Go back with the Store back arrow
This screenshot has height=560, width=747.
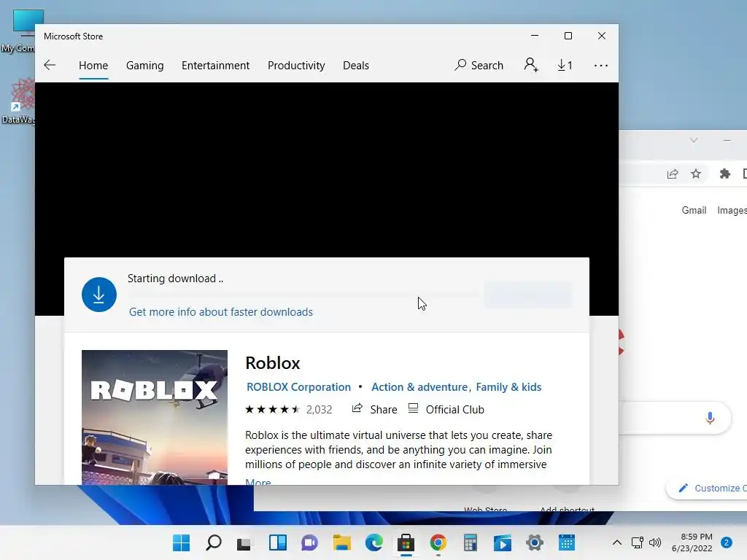[50, 65]
